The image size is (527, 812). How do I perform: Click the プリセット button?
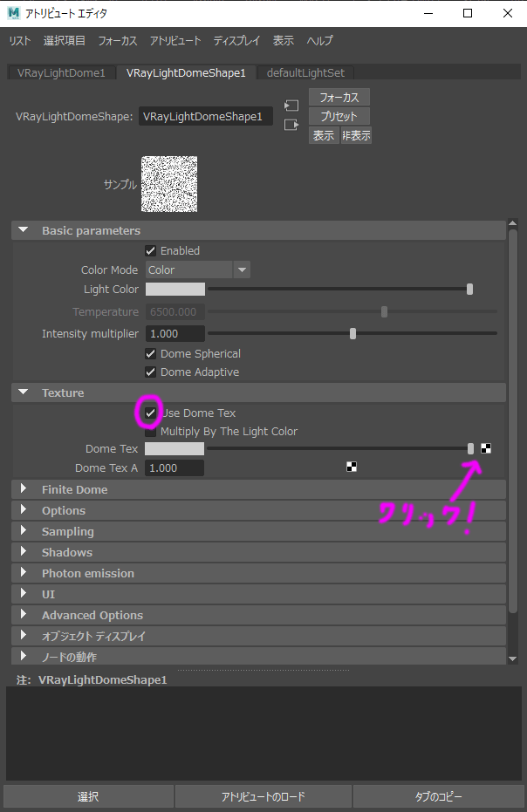pos(339,117)
